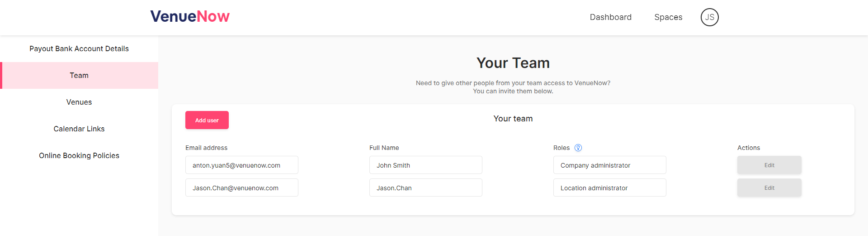Image resolution: width=868 pixels, height=236 pixels.
Task: Open the Location administrator role field
Action: (610, 188)
